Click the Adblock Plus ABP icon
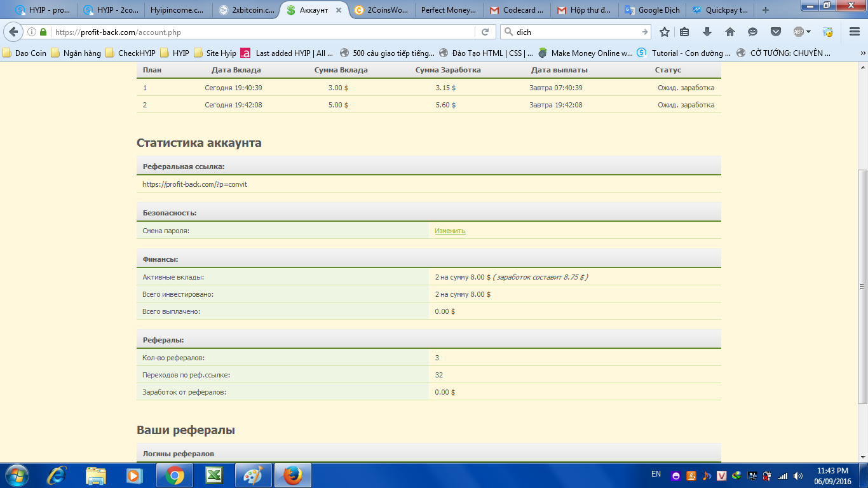Viewport: 868px width, 488px height. point(799,32)
